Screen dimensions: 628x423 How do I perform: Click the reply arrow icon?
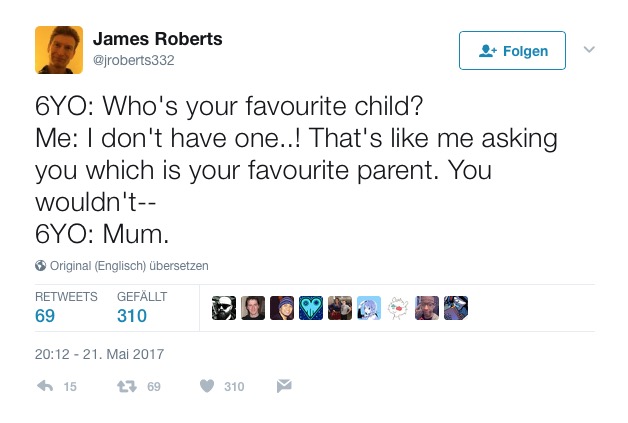coord(45,386)
